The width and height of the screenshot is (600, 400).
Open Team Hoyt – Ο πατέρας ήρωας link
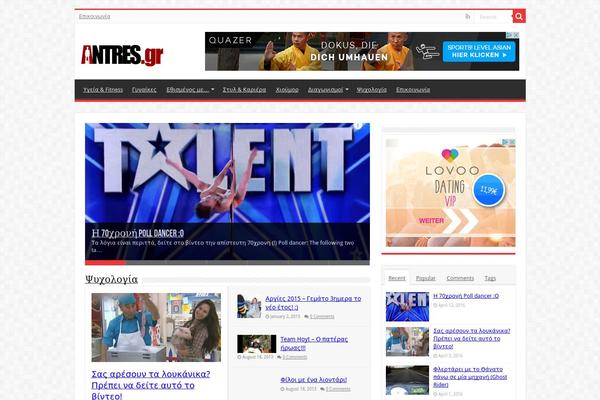(x=314, y=343)
